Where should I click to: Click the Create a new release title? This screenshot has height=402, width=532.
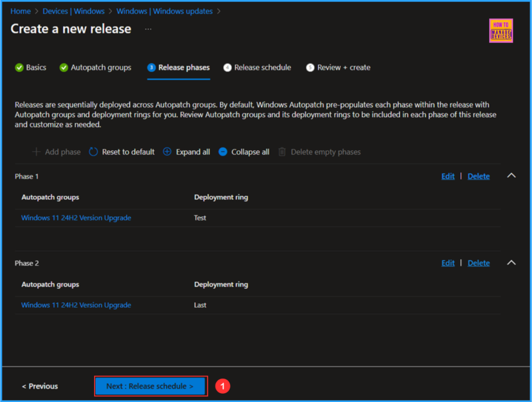(x=71, y=29)
